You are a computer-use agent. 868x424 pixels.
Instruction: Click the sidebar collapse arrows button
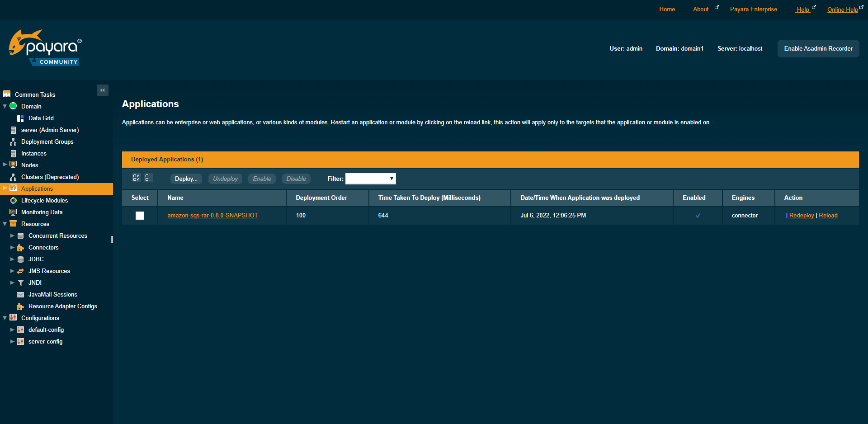[103, 90]
